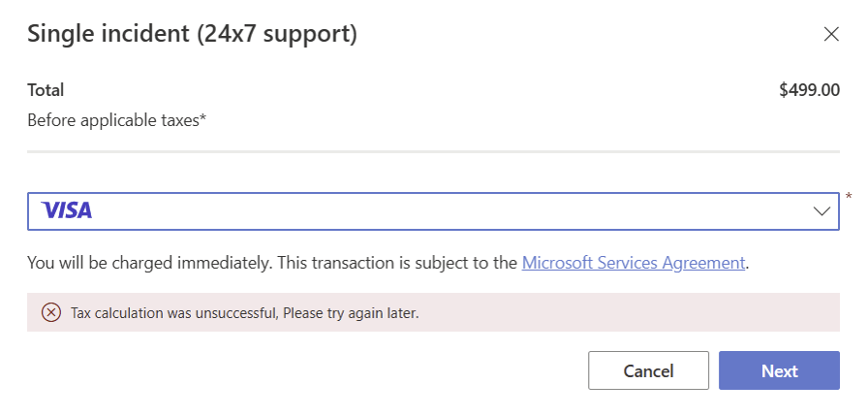Expand the payment method chevron arrow
This screenshot has height=416, width=868.
coord(822,210)
